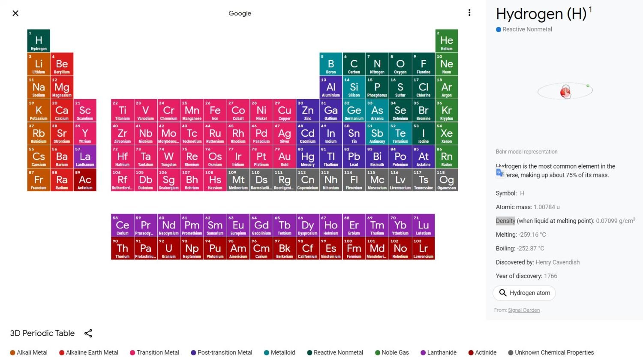This screenshot has height=364, width=643.
Task: Toggle the Noble Gas legend category
Action: coord(392,352)
